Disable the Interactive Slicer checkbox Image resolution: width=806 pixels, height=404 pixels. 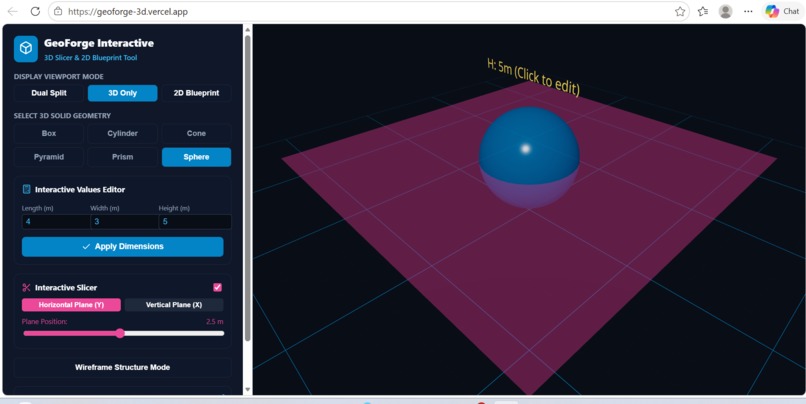217,287
